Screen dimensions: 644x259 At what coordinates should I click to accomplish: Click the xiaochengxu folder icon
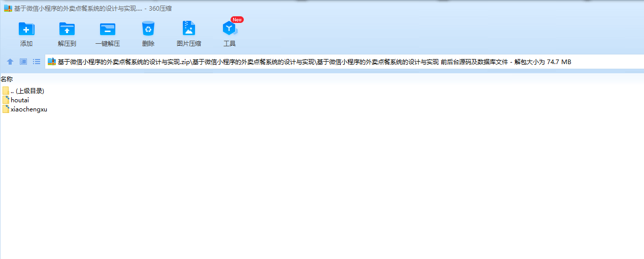[6, 109]
